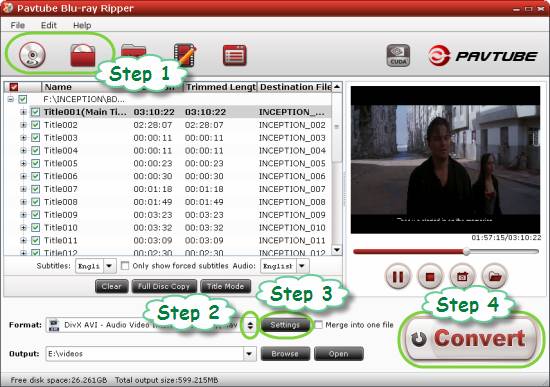Image resolution: width=550 pixels, height=387 pixels.
Task: Click destination INCEPTION_004 cell
Action: pos(292,151)
